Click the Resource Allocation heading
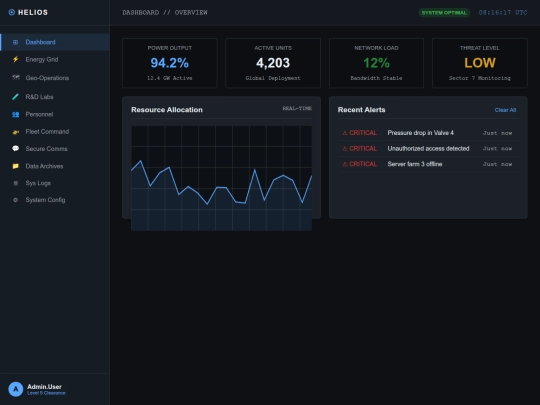The height and width of the screenshot is (405, 540). [x=167, y=110]
